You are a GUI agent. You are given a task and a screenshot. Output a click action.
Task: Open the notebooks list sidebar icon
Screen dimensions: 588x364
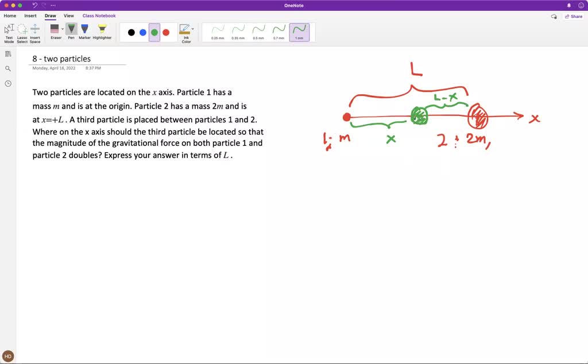click(7, 53)
